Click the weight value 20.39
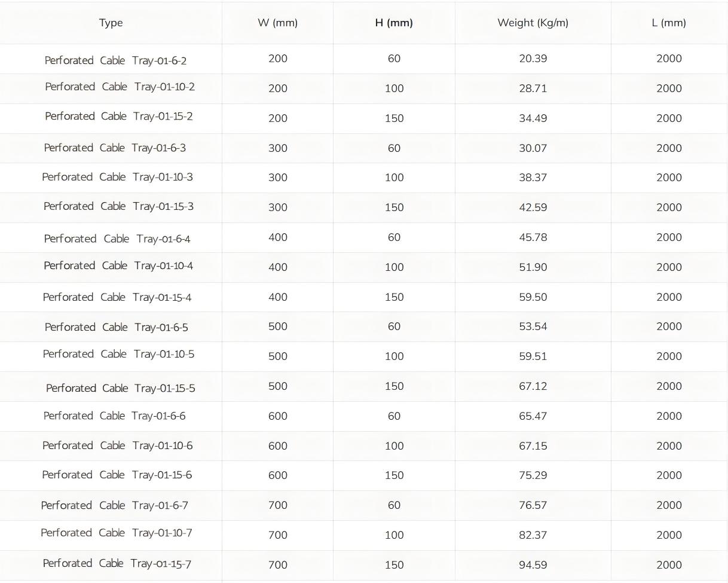The height and width of the screenshot is (583, 728). point(533,59)
